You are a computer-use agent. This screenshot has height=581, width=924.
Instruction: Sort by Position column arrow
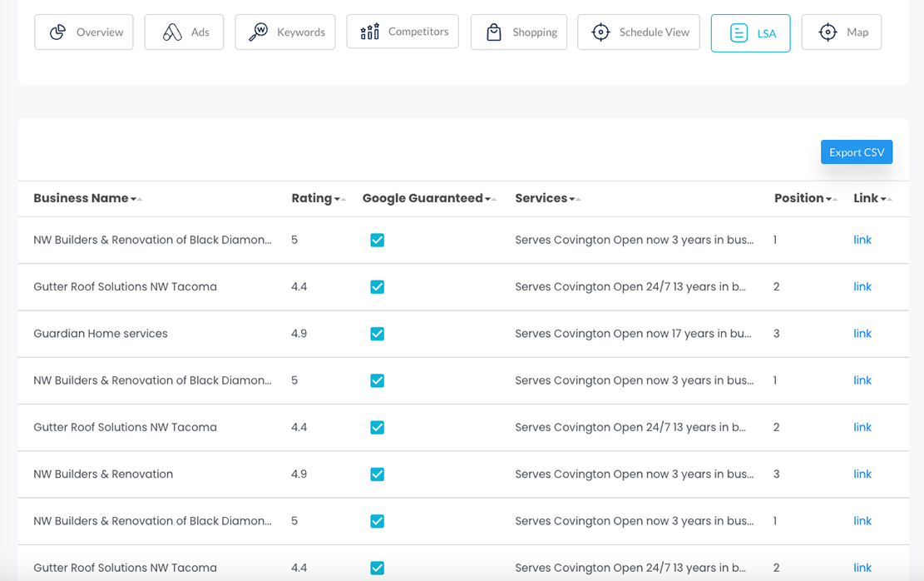[x=832, y=200]
